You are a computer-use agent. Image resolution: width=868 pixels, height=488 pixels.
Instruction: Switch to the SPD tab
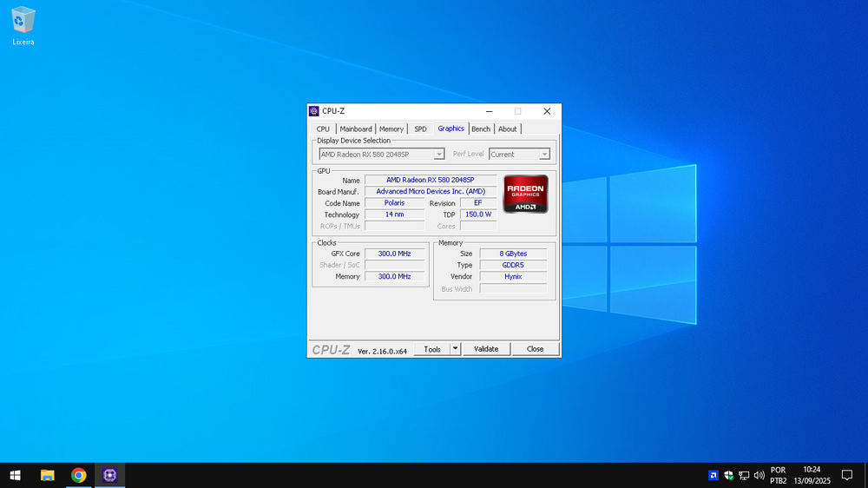[x=420, y=129]
